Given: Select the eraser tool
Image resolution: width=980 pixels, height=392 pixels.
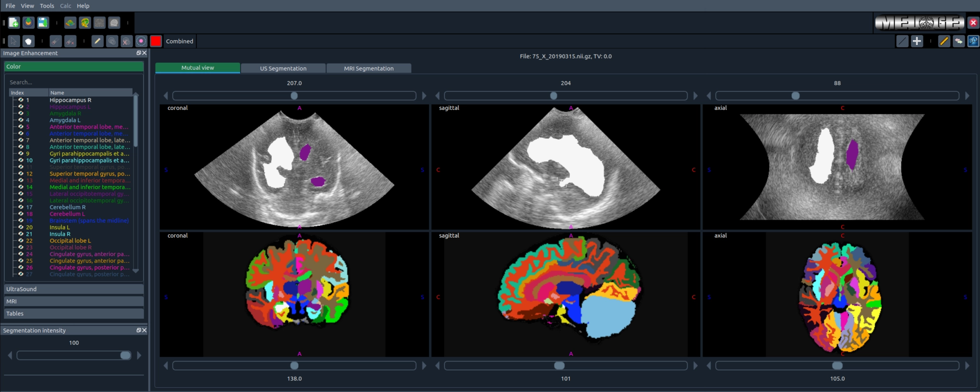Looking at the screenshot, I should (56, 41).
